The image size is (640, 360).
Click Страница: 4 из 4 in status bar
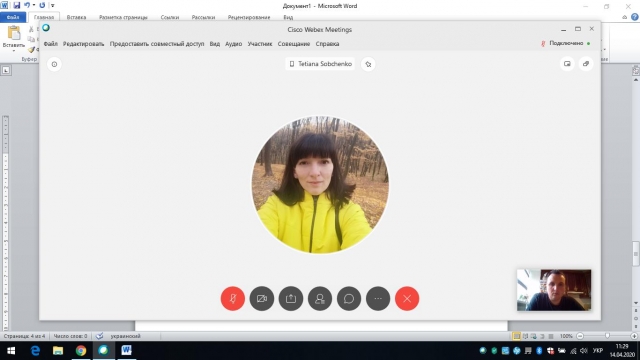click(24, 336)
